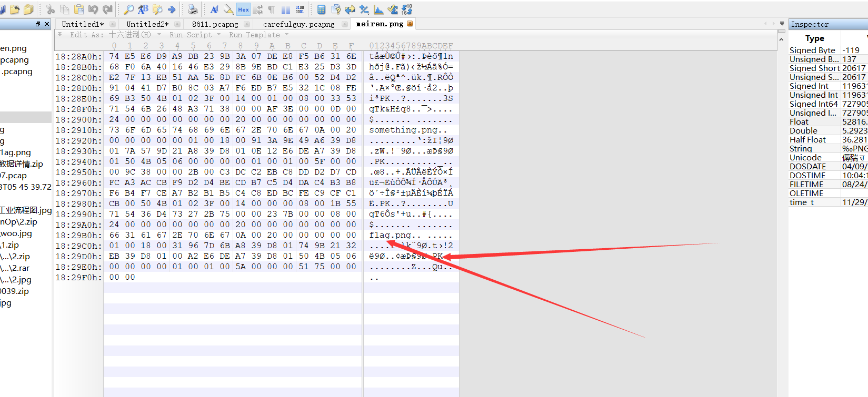The height and width of the screenshot is (397, 868).
Task: Click the Print icon
Action: (x=193, y=9)
